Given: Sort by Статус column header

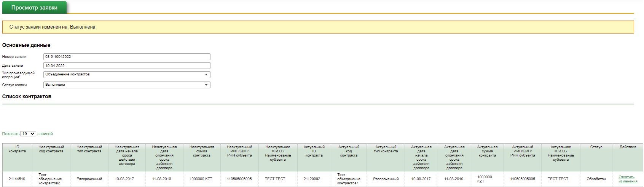Looking at the screenshot, I should pyautogui.click(x=596, y=147).
